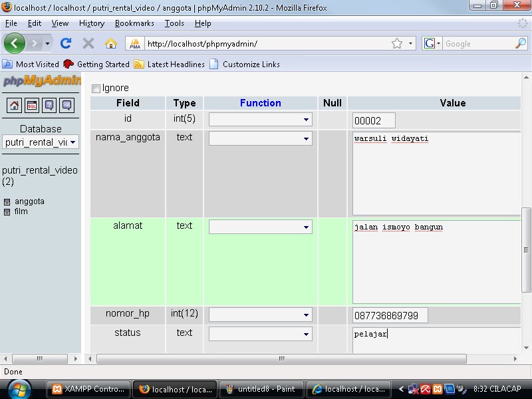Screen dimensions: 532x399
Task: Click the nama_anggota text area
Action: 436,174
